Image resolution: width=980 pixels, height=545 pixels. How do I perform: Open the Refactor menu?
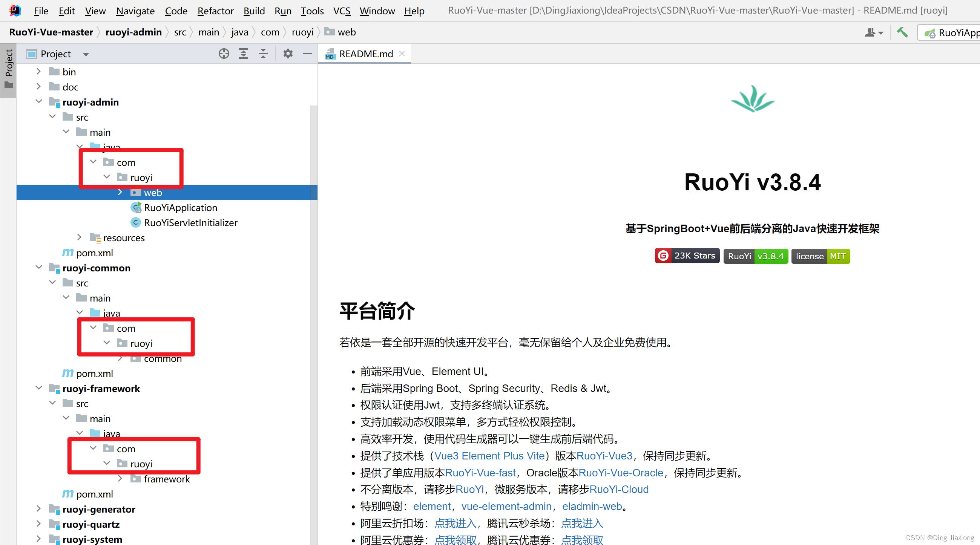(x=215, y=11)
